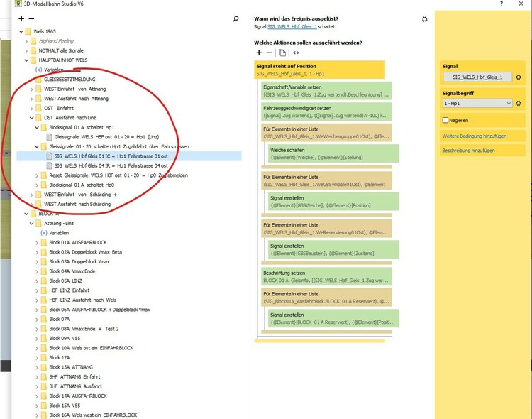Image resolution: width=532 pixels, height=419 pixels.
Task: Delete the action with the minus icon
Action: click(269, 53)
